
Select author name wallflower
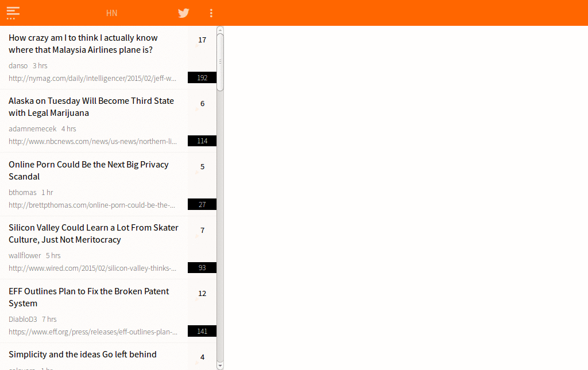(25, 256)
